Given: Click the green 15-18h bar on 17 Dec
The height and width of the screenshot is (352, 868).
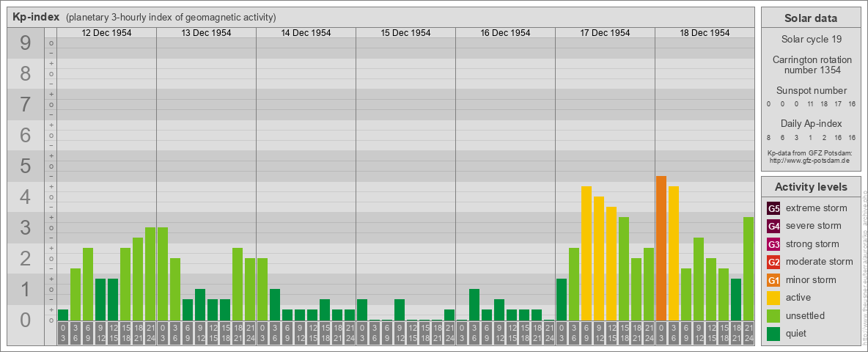Looking at the screenshot, I should tap(624, 269).
